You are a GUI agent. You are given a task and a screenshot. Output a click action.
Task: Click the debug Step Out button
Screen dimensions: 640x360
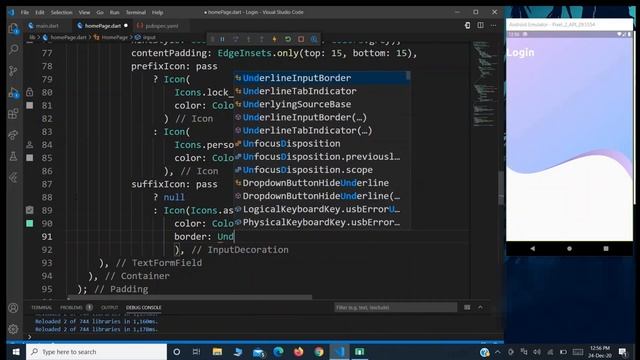click(262, 39)
